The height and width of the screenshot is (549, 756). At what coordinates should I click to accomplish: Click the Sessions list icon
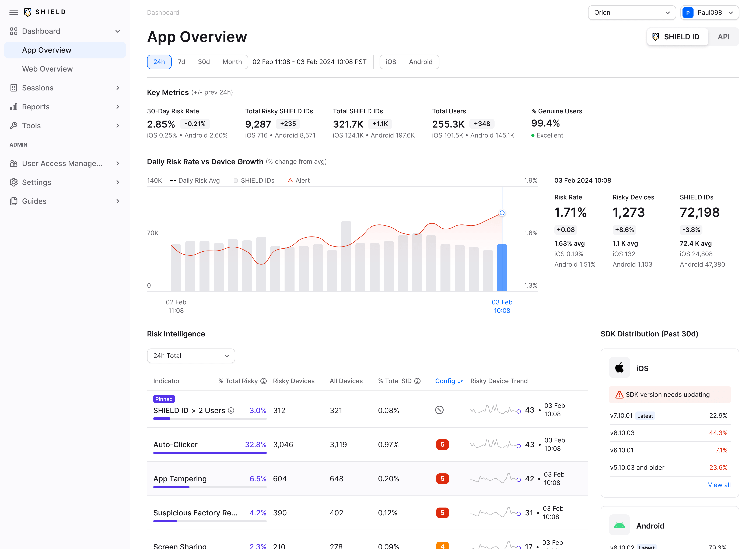point(14,88)
